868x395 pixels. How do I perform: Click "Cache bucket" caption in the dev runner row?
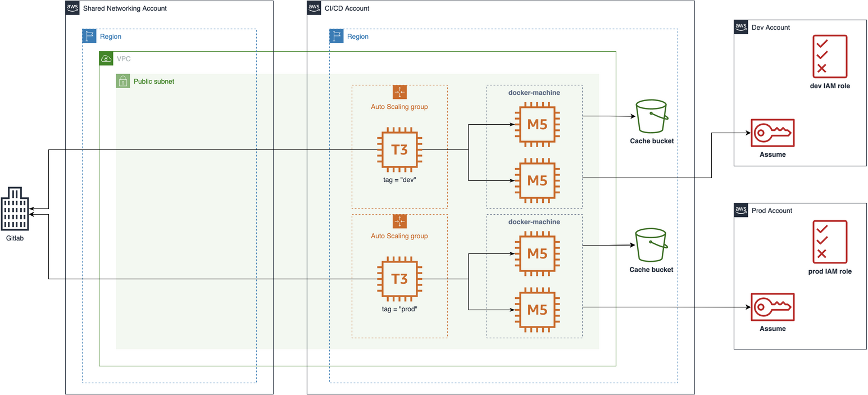point(652,141)
